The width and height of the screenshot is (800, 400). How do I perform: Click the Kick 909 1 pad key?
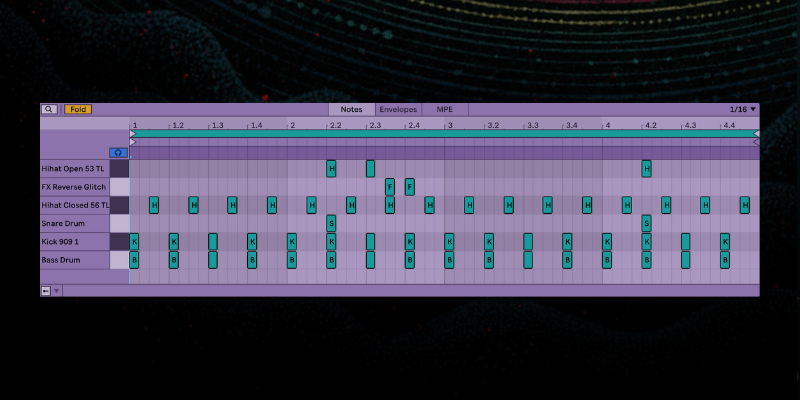click(x=119, y=242)
